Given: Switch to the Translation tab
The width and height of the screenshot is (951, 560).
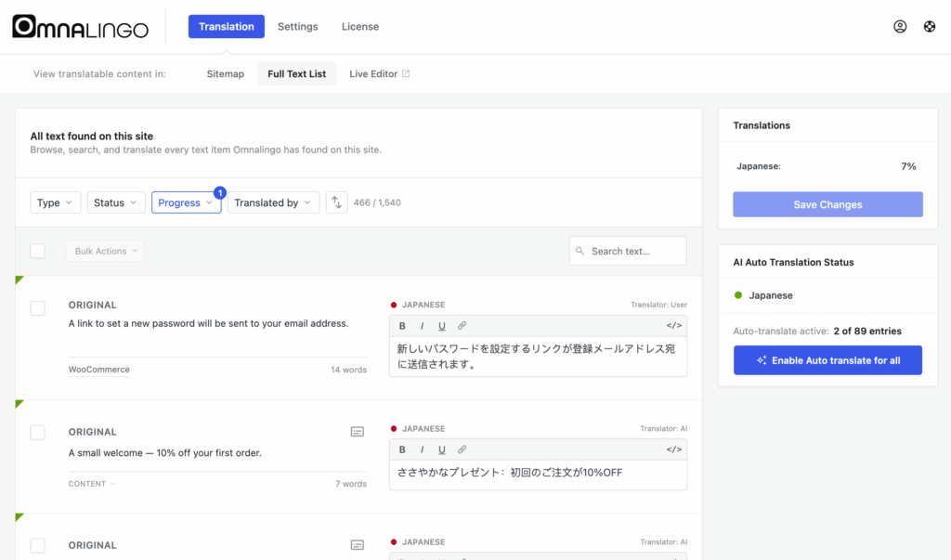Looking at the screenshot, I should [227, 27].
